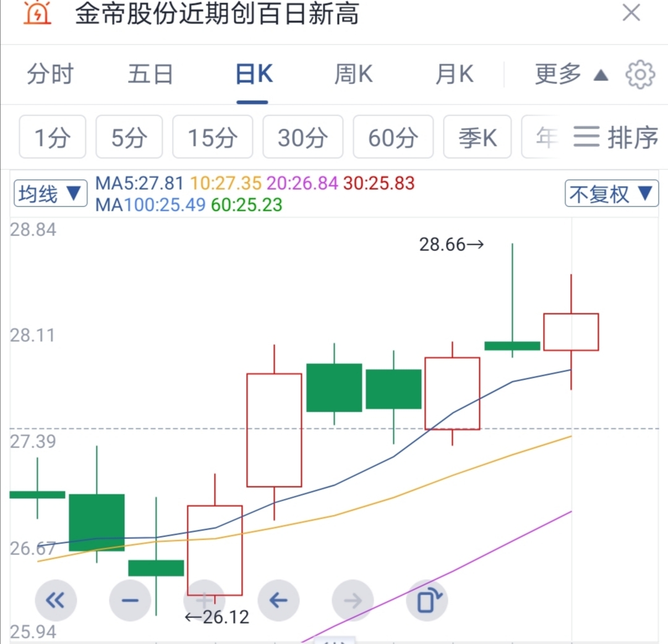
Task: Rotate the chart to landscape view
Action: (427, 600)
